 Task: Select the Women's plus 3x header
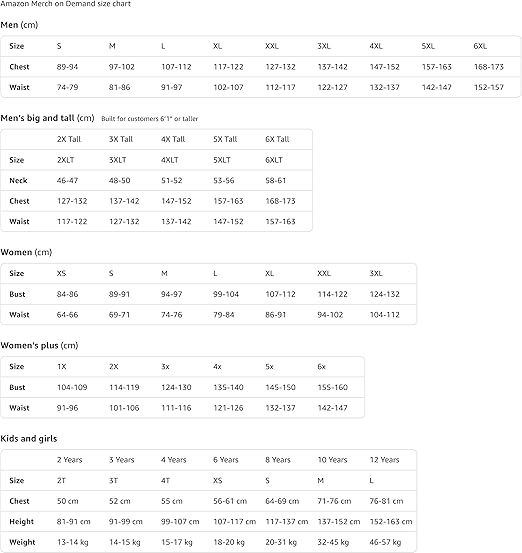[165, 367]
